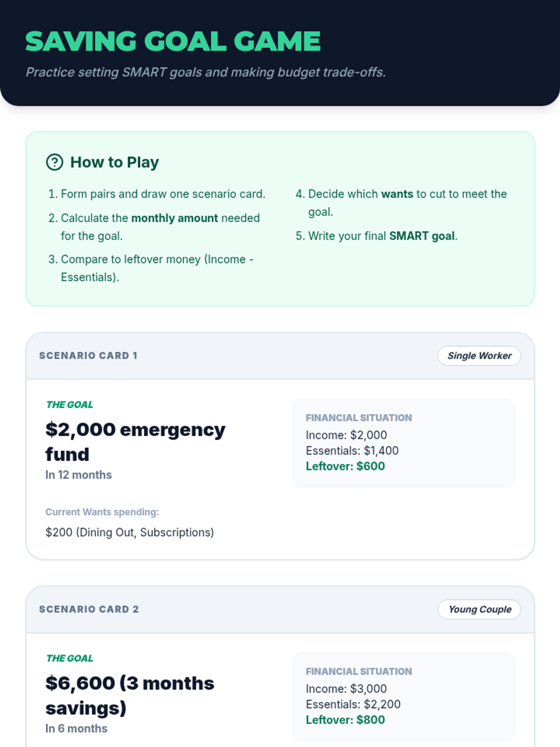Click the Current Wants spending label
This screenshot has width=560, height=747.
102,512
